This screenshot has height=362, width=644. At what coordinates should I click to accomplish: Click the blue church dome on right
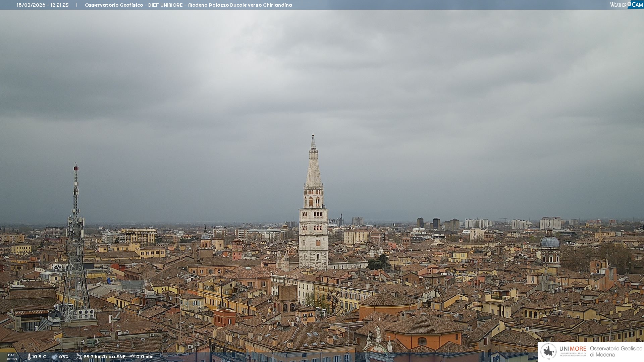coord(550,241)
